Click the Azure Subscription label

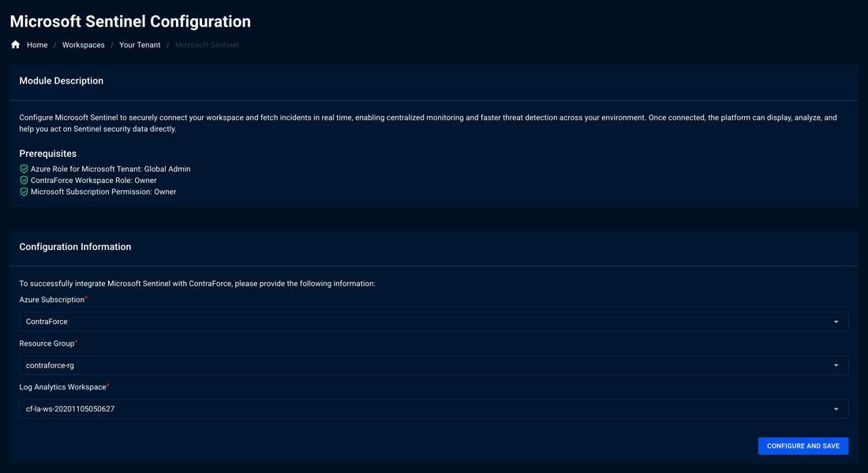pyautogui.click(x=52, y=300)
